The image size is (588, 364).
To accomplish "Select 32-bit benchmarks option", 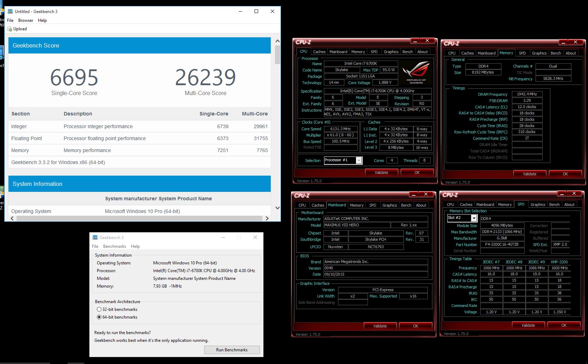I will coord(99,309).
